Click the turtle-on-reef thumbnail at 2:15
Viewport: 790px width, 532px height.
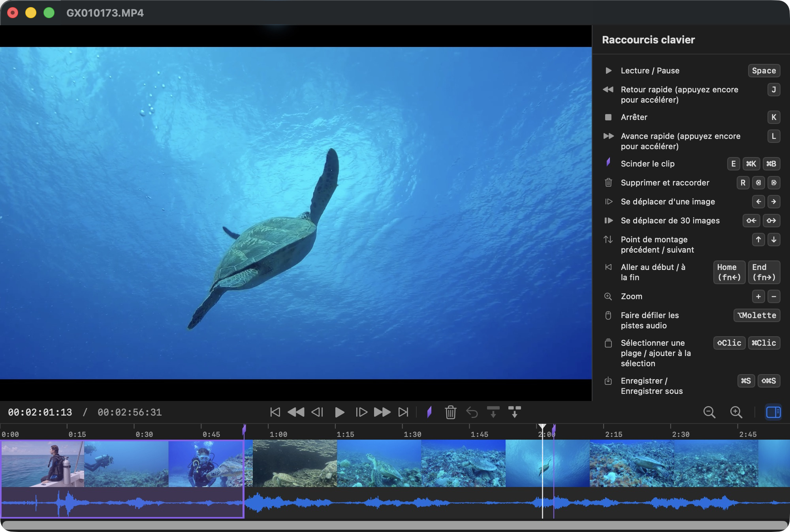[632, 464]
